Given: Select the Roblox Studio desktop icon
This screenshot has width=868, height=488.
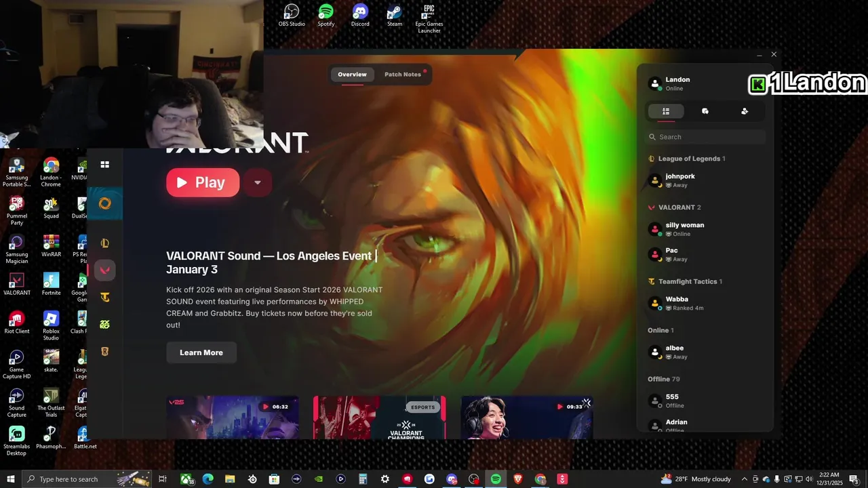Looking at the screenshot, I should click(x=51, y=326).
